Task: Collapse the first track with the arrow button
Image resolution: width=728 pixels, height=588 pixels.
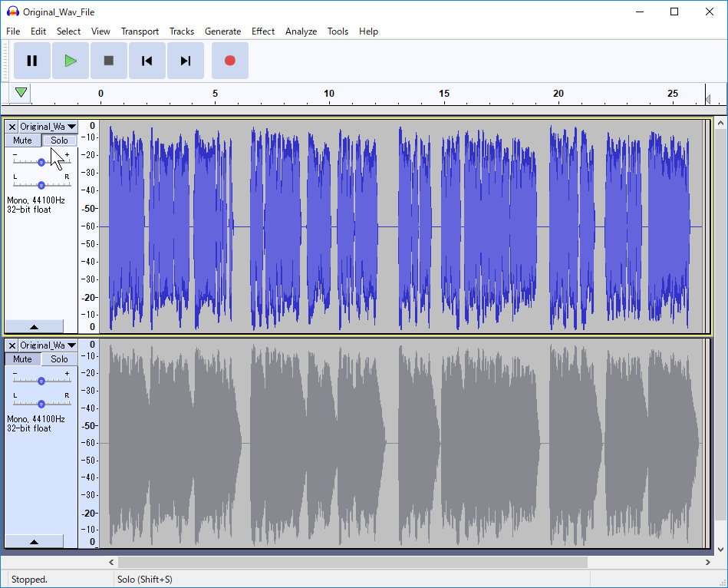Action: coord(34,326)
